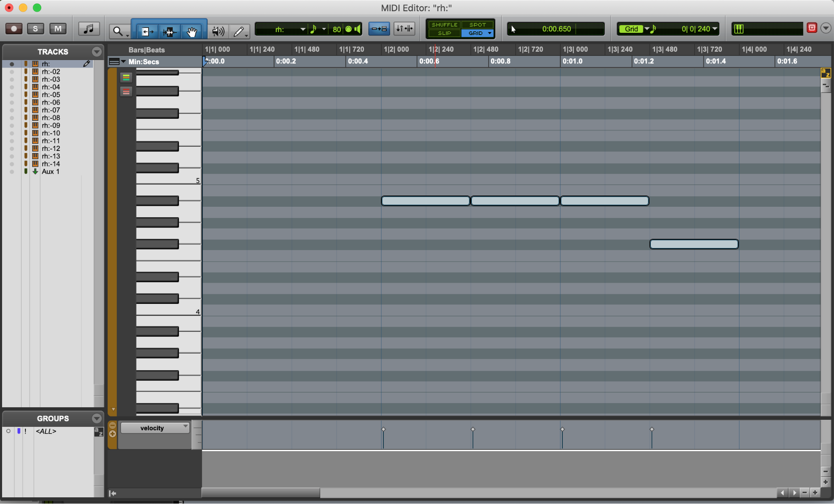The height and width of the screenshot is (504, 834).
Task: Select the Aux 1 track
Action: point(50,171)
